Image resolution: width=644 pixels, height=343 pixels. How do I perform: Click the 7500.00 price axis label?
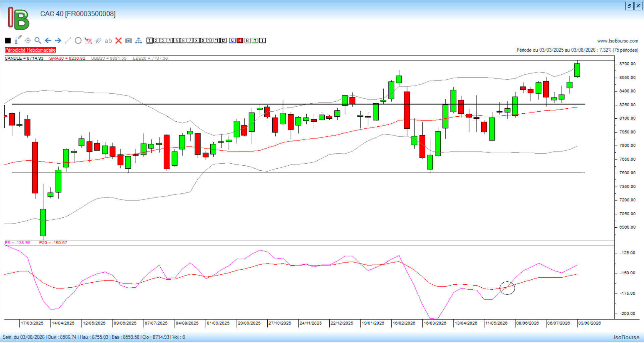(627, 173)
